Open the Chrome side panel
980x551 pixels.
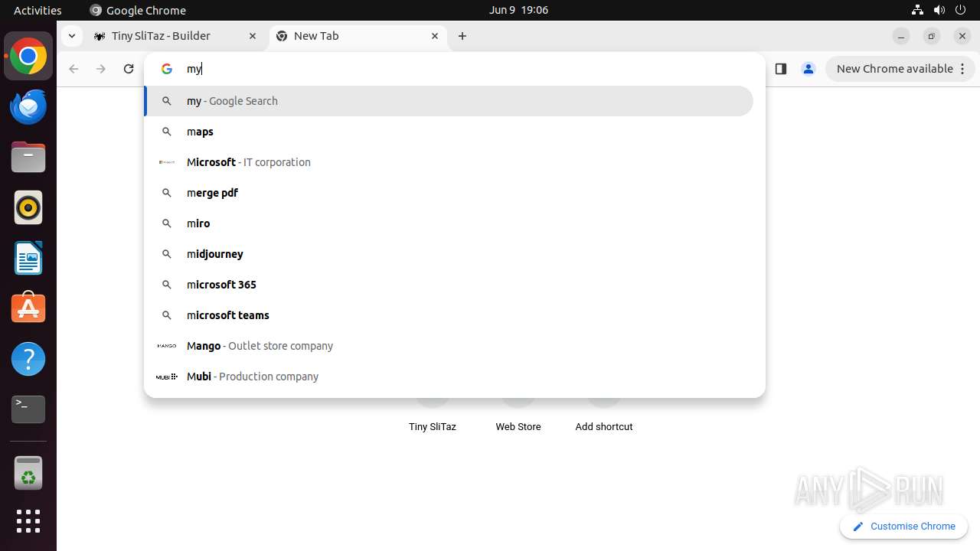tap(781, 69)
